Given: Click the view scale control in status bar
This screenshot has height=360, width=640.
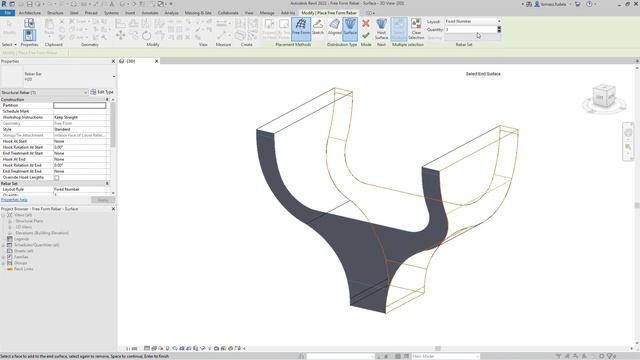Looking at the screenshot, I should click(131, 349).
